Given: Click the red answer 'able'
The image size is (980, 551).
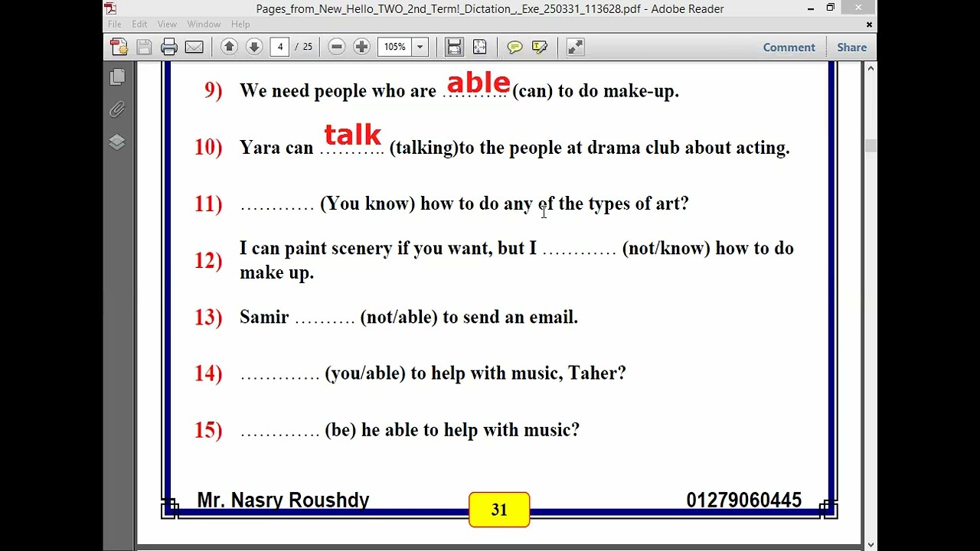Looking at the screenshot, I should click(479, 83).
